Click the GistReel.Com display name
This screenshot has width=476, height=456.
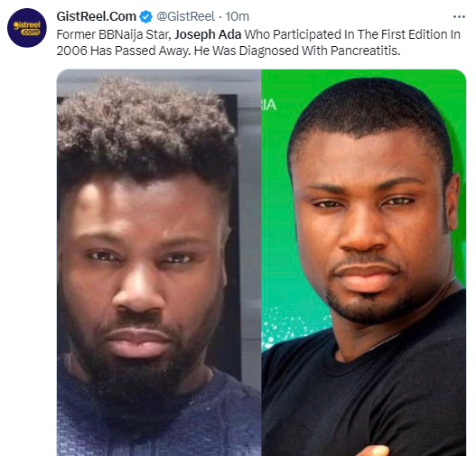(x=97, y=16)
